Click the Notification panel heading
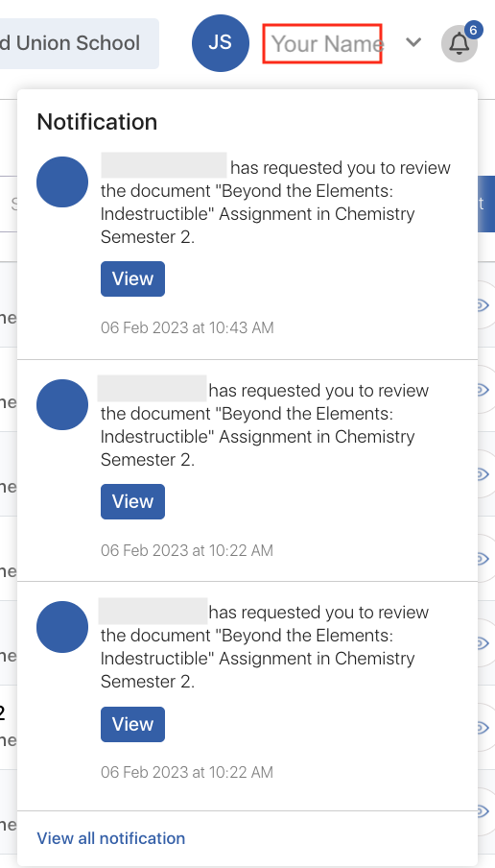495x868 pixels. [97, 122]
